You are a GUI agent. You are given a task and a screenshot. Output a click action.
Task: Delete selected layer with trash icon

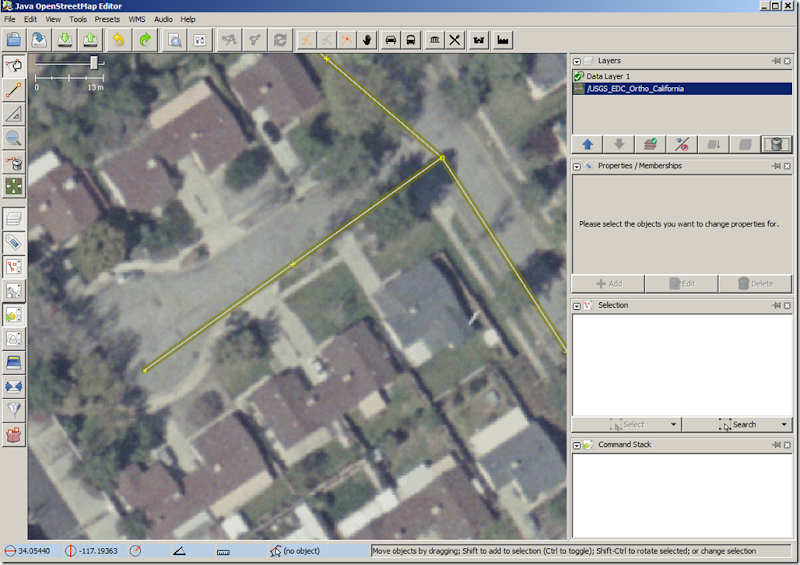point(775,144)
